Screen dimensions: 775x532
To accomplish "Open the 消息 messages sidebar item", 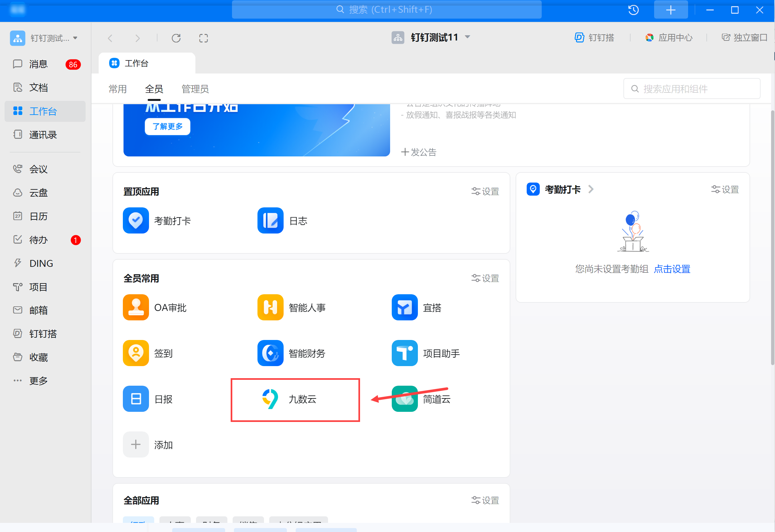I will click(45, 64).
